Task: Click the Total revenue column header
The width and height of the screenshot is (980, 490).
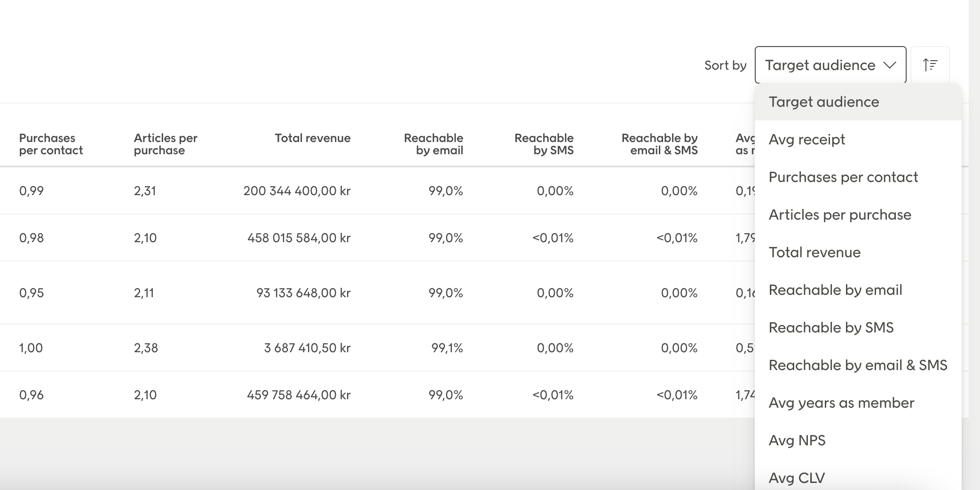Action: 312,138
